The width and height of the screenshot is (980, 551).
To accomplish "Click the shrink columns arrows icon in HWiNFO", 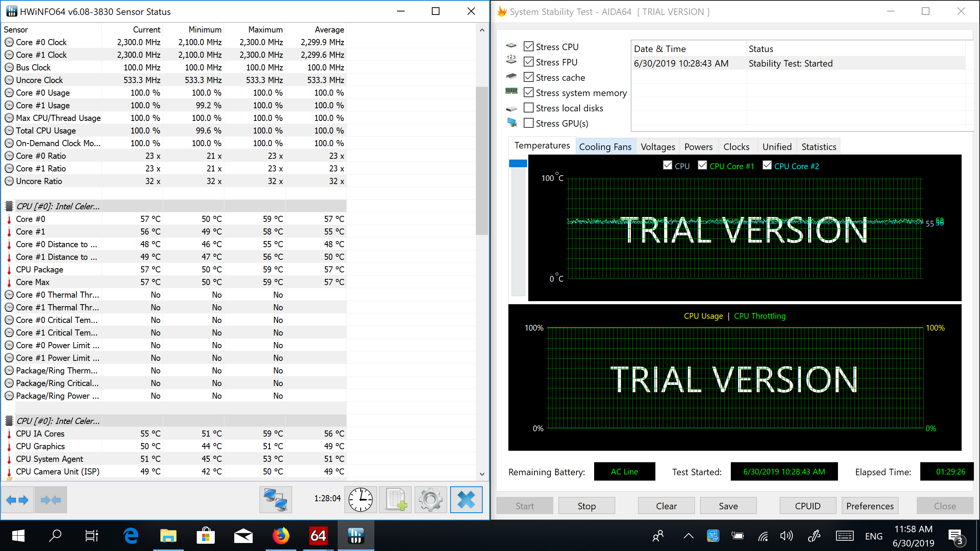I will [x=51, y=500].
